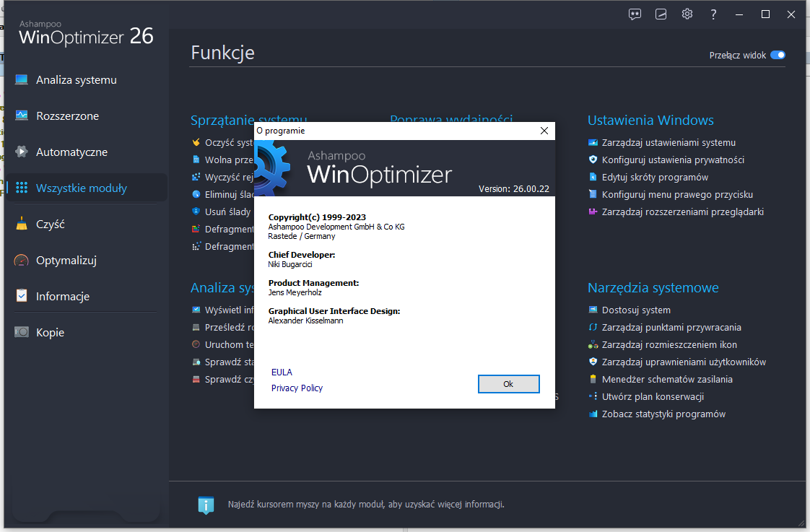This screenshot has height=532, width=810.
Task: Click the Eliminuj ślady item icon
Action: [x=196, y=194]
